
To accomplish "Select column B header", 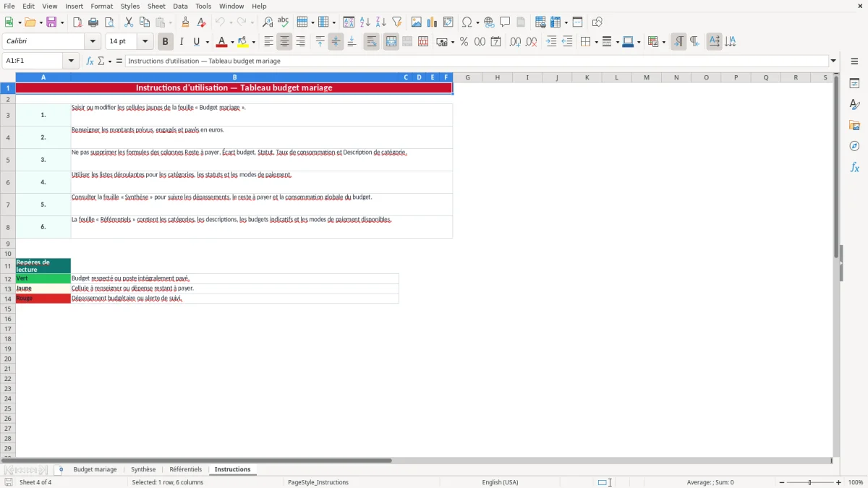I will click(x=234, y=77).
